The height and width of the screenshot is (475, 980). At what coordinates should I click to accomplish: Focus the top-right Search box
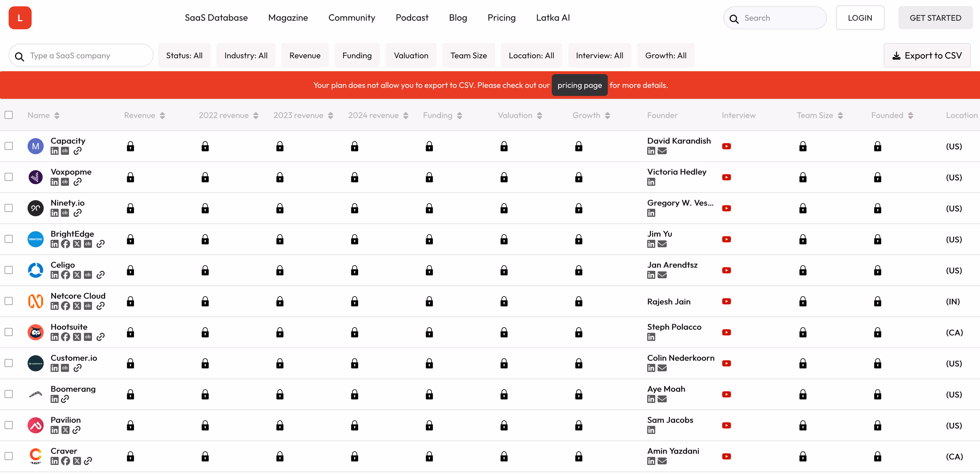tap(775, 18)
